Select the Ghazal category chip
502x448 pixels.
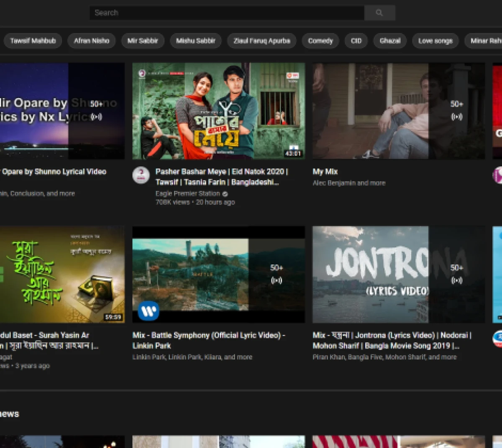point(390,41)
